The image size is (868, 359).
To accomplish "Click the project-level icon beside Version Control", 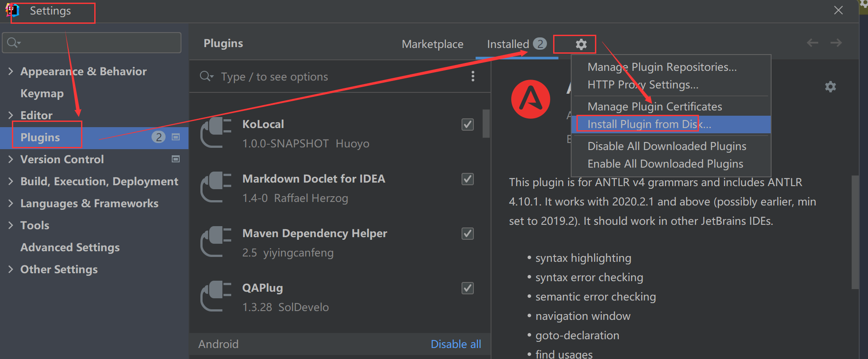I will (x=176, y=159).
